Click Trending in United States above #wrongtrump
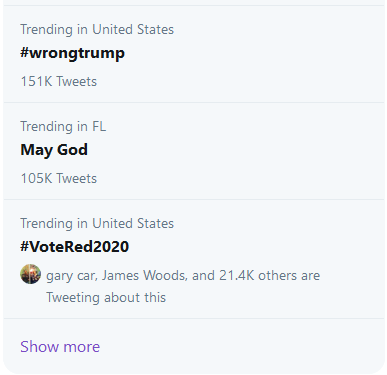 (x=97, y=29)
